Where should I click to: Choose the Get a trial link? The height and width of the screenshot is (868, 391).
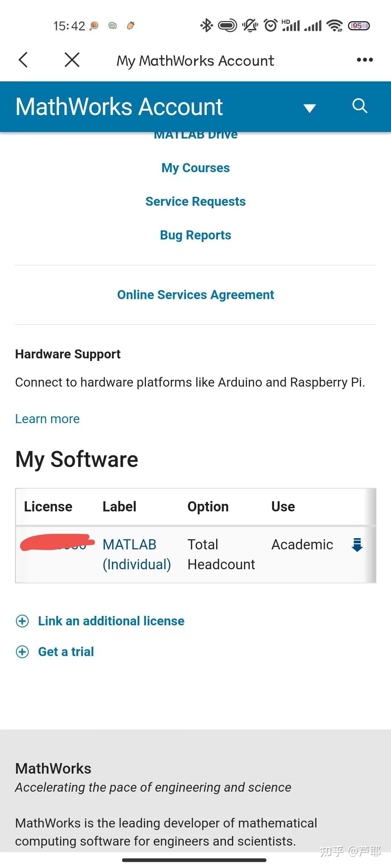pos(66,652)
